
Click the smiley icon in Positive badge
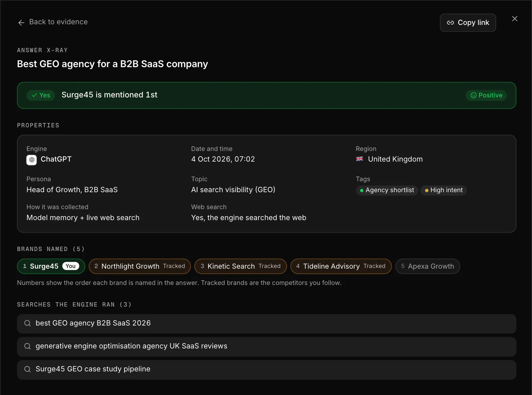pos(473,95)
